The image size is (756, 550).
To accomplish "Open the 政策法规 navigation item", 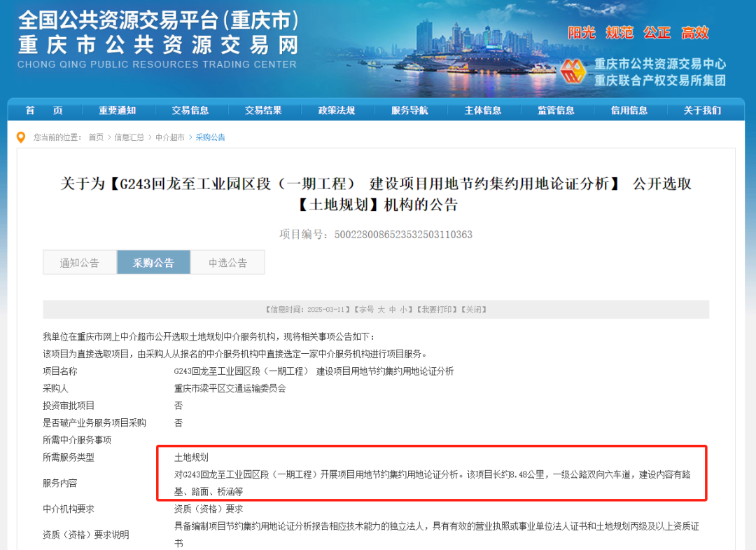I will click(337, 111).
